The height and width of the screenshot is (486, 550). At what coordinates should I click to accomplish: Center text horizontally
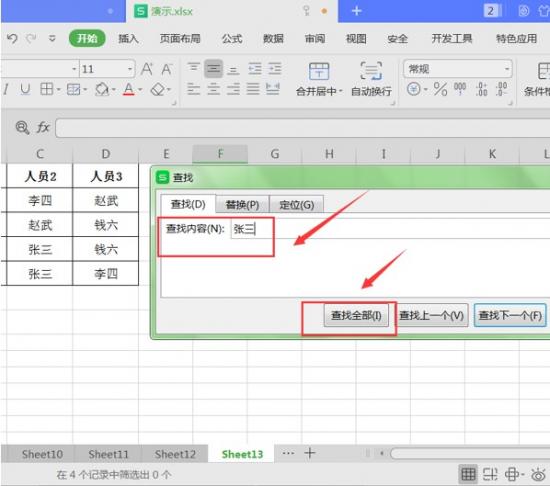click(x=213, y=89)
